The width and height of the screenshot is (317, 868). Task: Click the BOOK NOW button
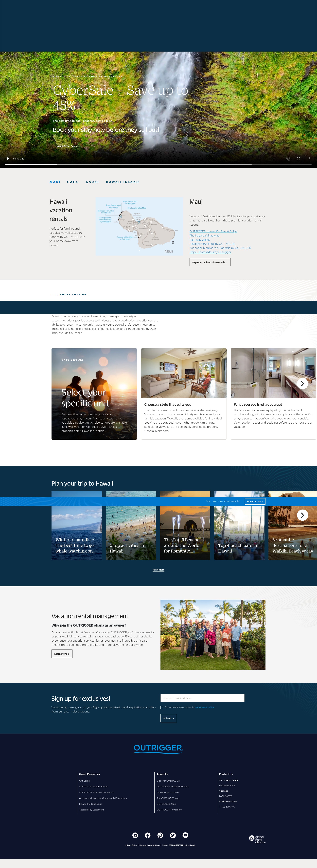(x=255, y=501)
